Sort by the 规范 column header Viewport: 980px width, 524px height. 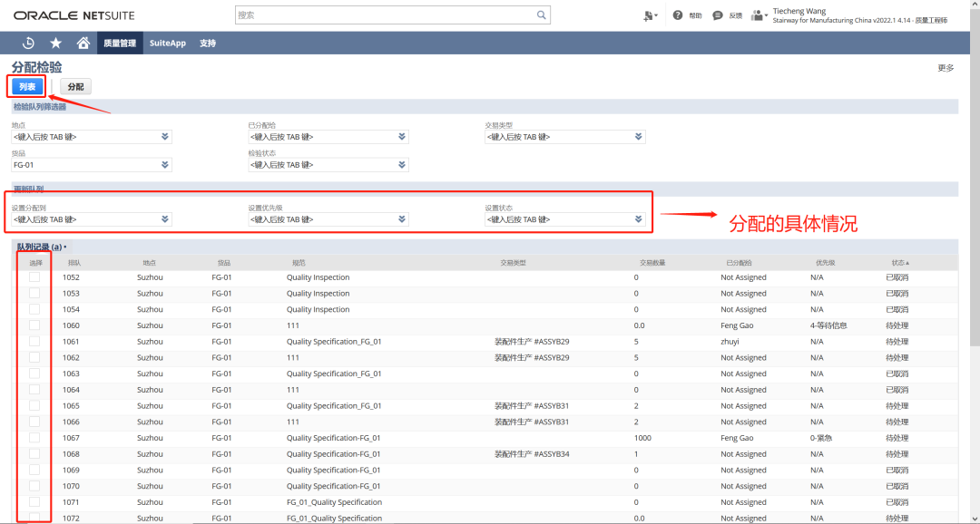(299, 263)
